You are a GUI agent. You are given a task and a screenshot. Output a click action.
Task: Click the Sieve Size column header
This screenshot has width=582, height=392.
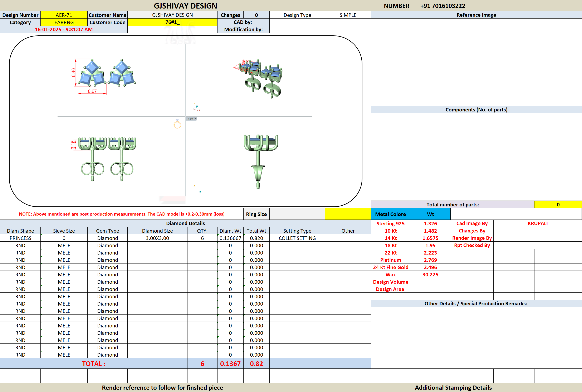pyautogui.click(x=64, y=231)
